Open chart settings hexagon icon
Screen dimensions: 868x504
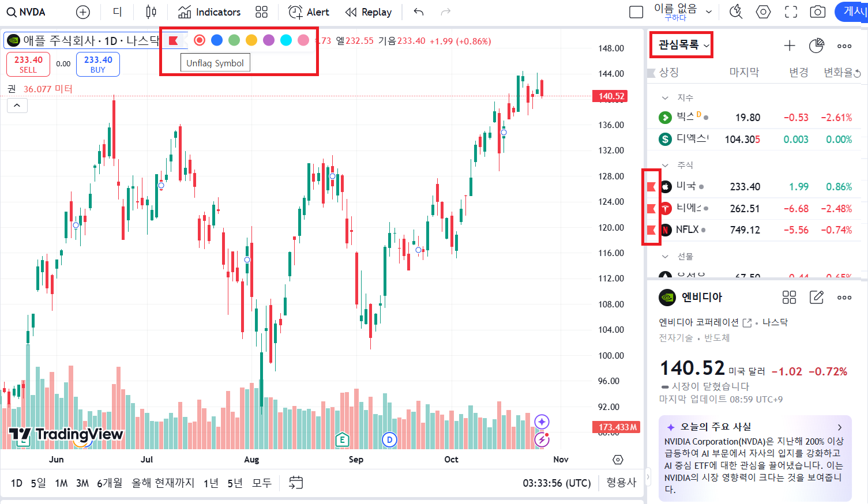pos(763,12)
